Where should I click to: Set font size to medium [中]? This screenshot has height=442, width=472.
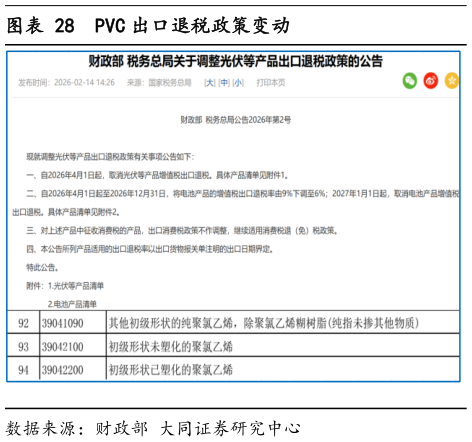(224, 83)
